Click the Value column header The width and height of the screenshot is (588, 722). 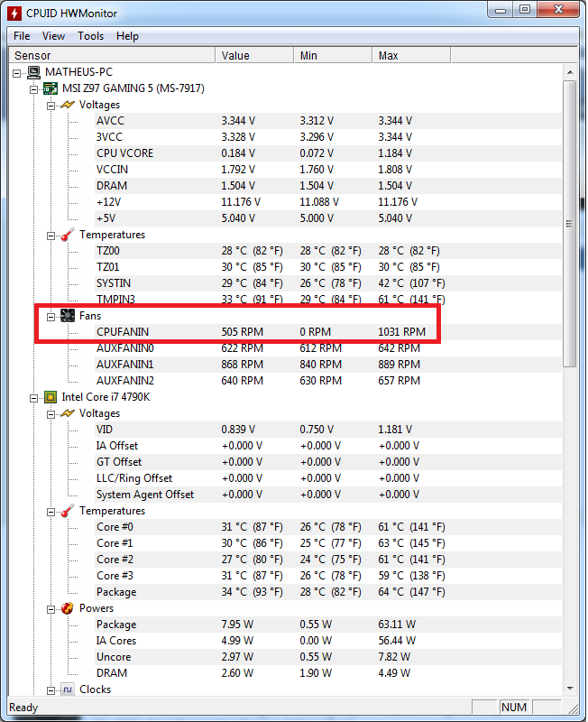(x=254, y=56)
